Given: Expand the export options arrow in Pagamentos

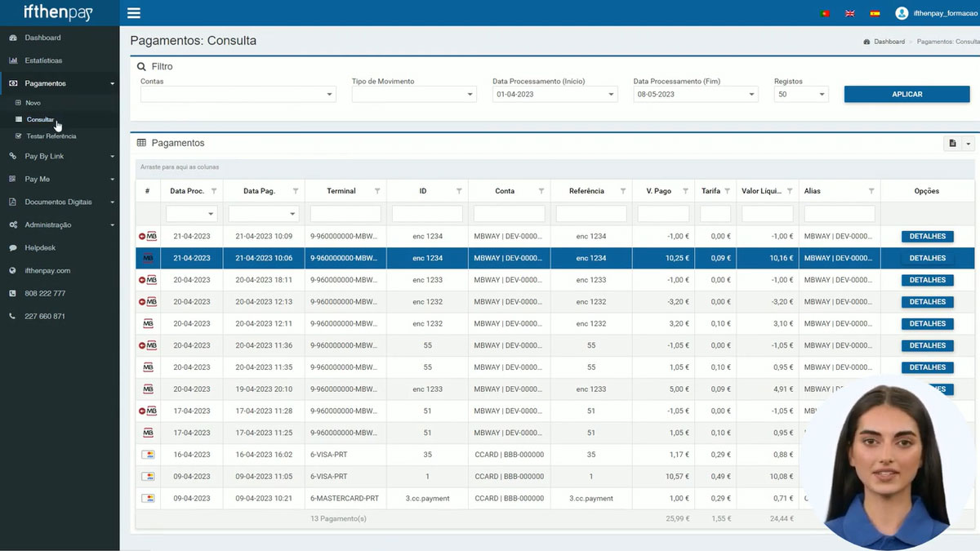Looking at the screenshot, I should coord(969,144).
